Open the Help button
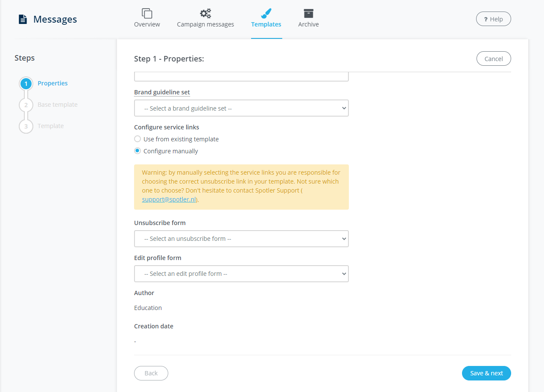The height and width of the screenshot is (392, 544). [x=493, y=19]
